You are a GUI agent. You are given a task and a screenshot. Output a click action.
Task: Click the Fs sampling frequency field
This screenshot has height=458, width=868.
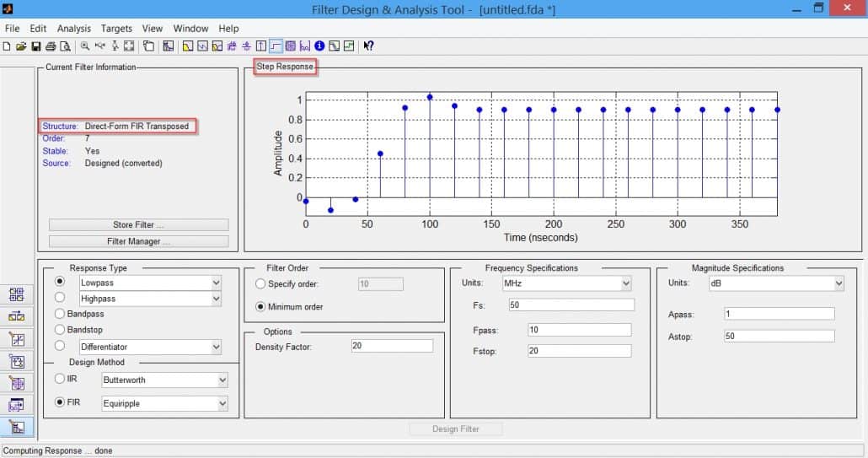[x=571, y=304]
